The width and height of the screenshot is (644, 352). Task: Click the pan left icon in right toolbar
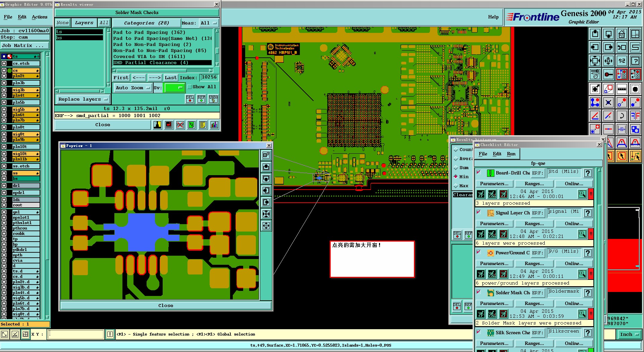point(595,47)
